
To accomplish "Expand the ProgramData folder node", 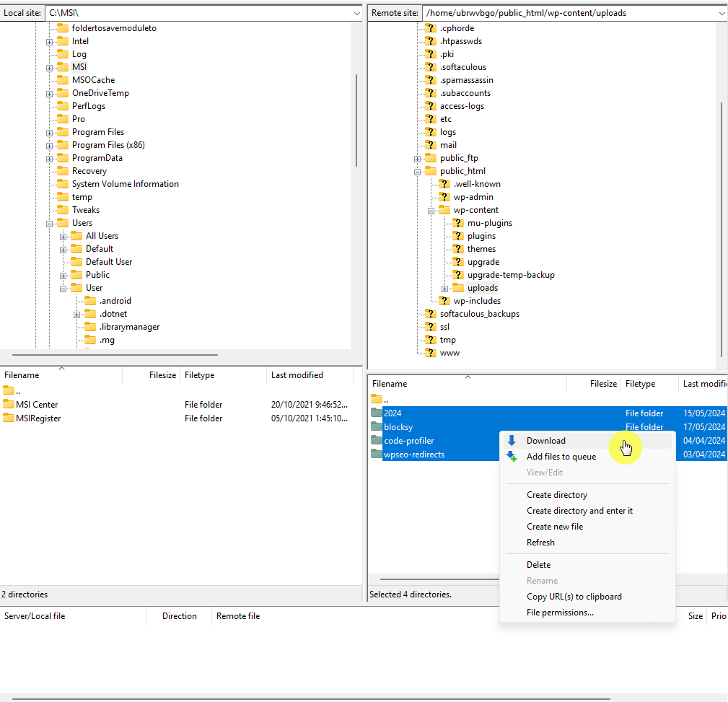I will pyautogui.click(x=49, y=159).
